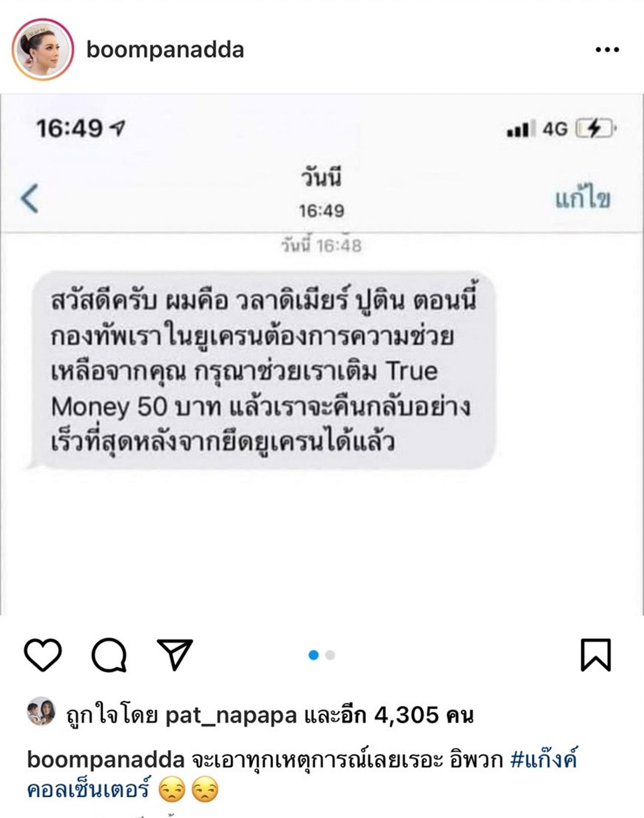Share post using paper plane icon
644x818 pixels.
click(175, 655)
